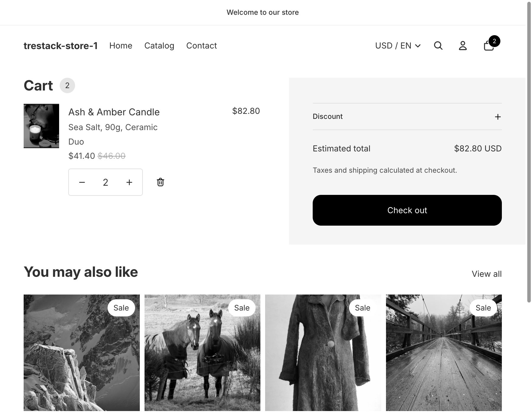
Task: Open the account login icon
Action: (463, 46)
